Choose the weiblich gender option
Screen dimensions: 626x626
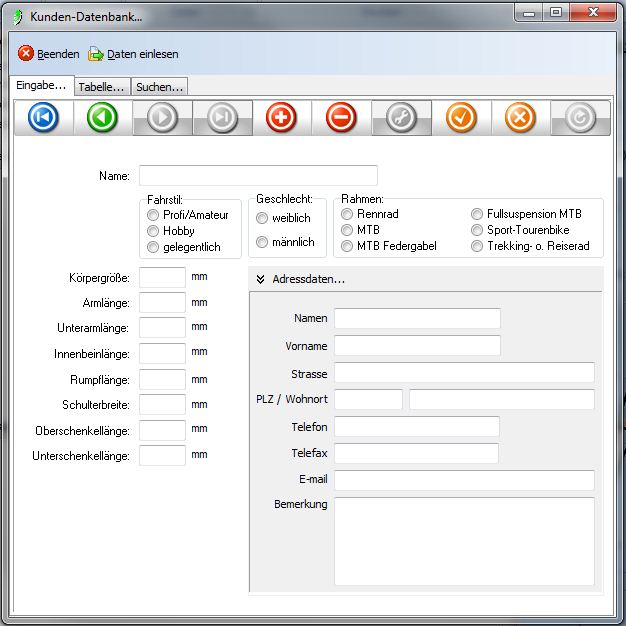262,218
